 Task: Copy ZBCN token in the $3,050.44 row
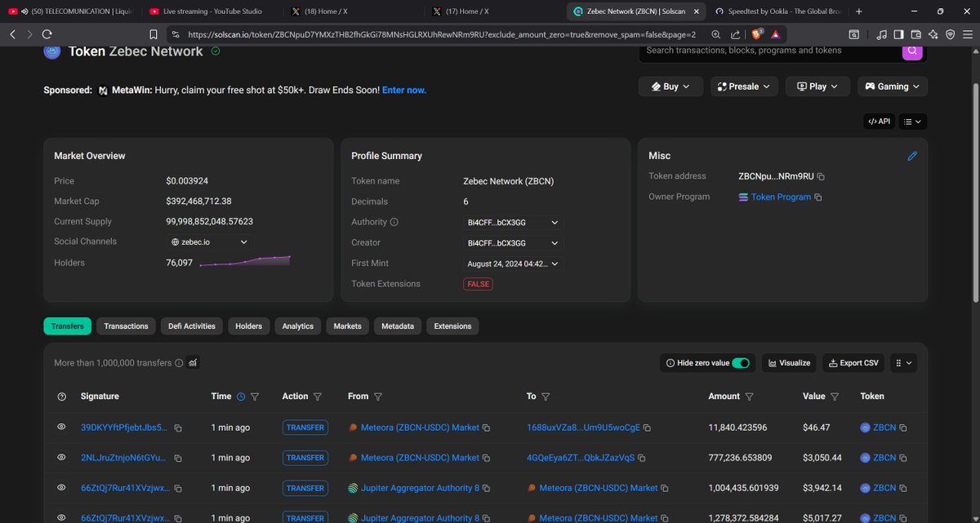pos(903,458)
